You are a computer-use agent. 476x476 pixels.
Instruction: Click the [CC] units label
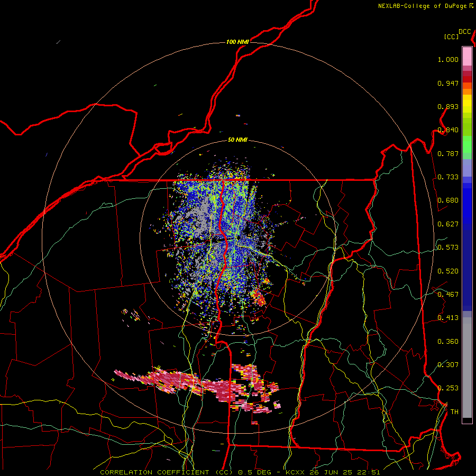tap(452, 36)
